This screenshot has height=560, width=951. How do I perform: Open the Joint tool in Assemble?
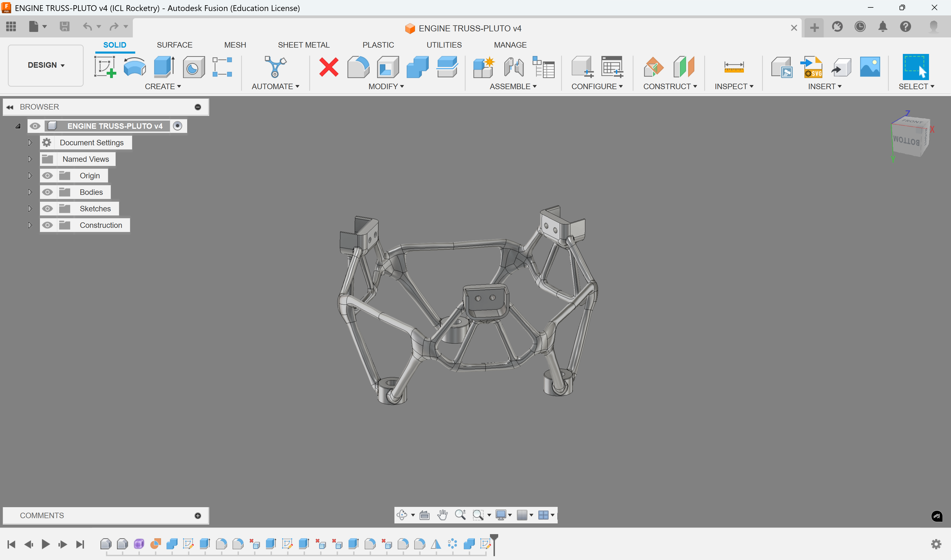click(x=514, y=67)
